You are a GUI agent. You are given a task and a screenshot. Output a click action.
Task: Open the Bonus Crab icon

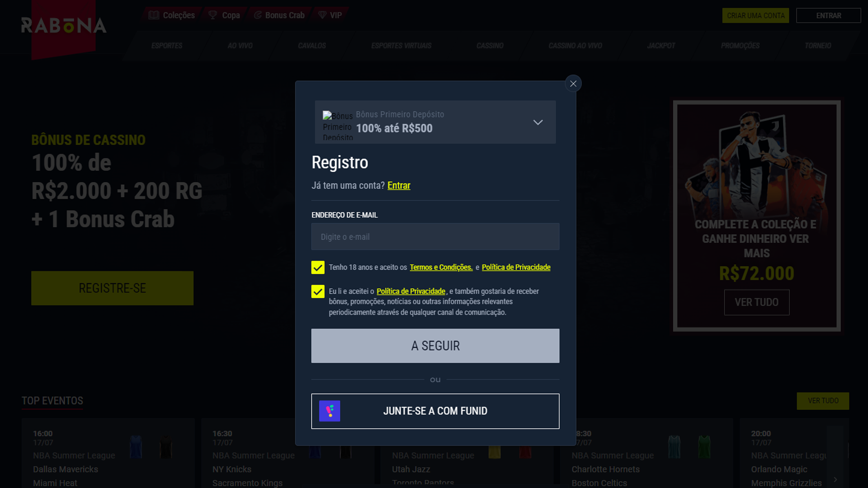tap(258, 15)
